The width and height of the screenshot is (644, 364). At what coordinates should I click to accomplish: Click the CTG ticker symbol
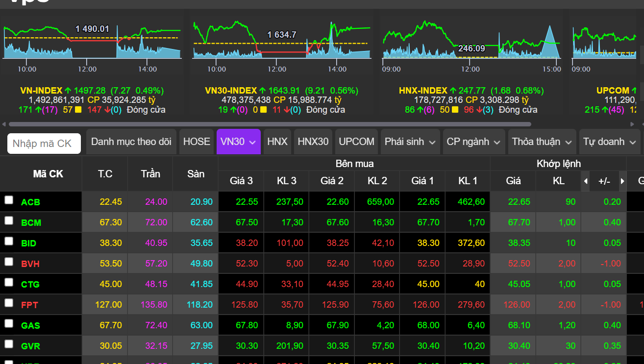[29, 284]
